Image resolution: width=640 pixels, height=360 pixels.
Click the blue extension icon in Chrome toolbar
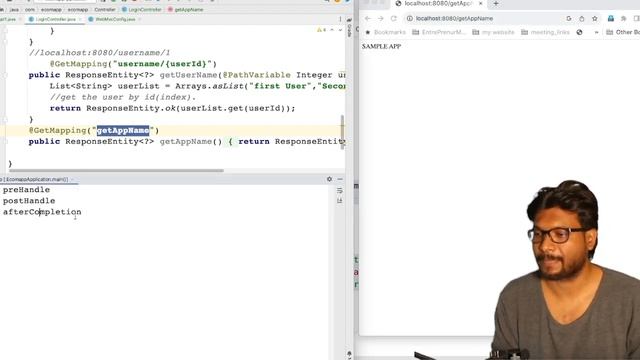(611, 18)
